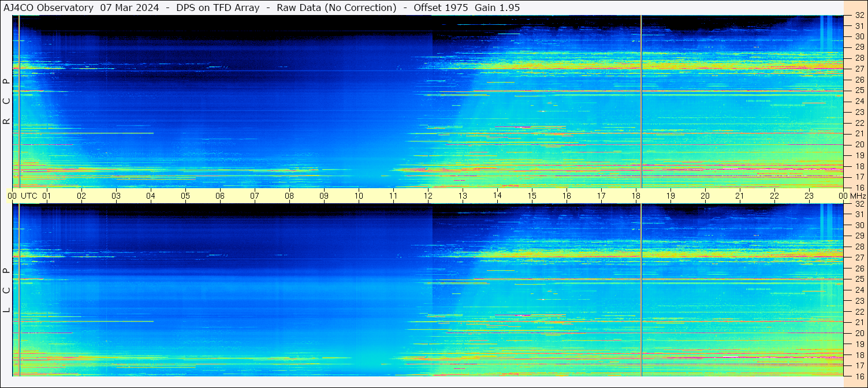Click the "Gain 1.95" value

point(497,8)
